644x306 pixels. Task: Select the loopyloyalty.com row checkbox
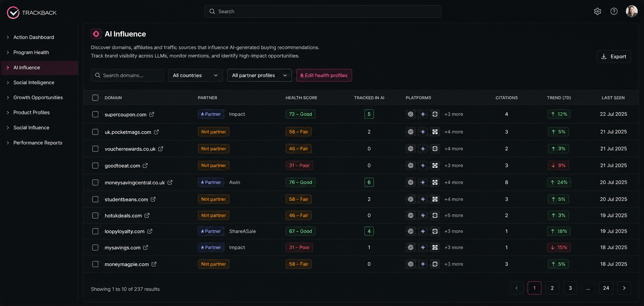coord(95,231)
